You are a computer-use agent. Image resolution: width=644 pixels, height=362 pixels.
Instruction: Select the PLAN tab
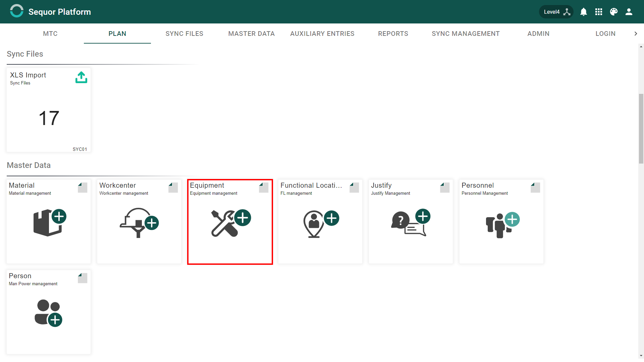point(117,34)
